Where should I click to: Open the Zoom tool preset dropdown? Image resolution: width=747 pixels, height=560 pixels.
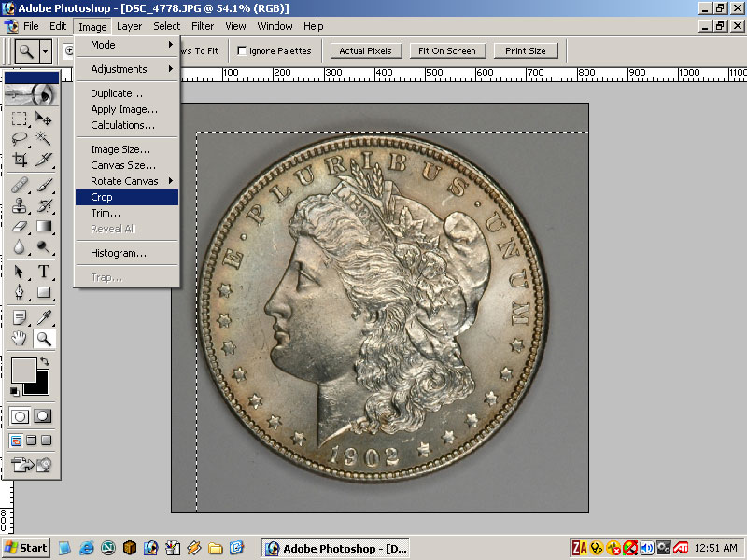45,51
